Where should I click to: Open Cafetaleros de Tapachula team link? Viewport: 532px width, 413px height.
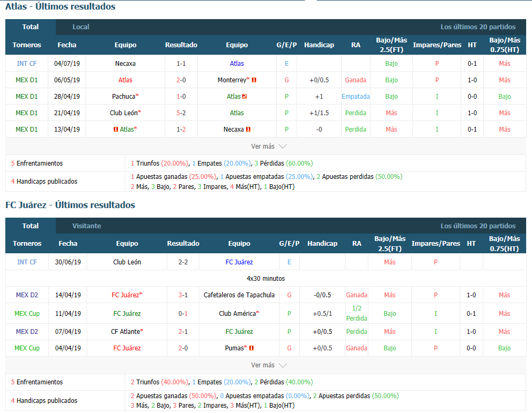click(x=239, y=295)
